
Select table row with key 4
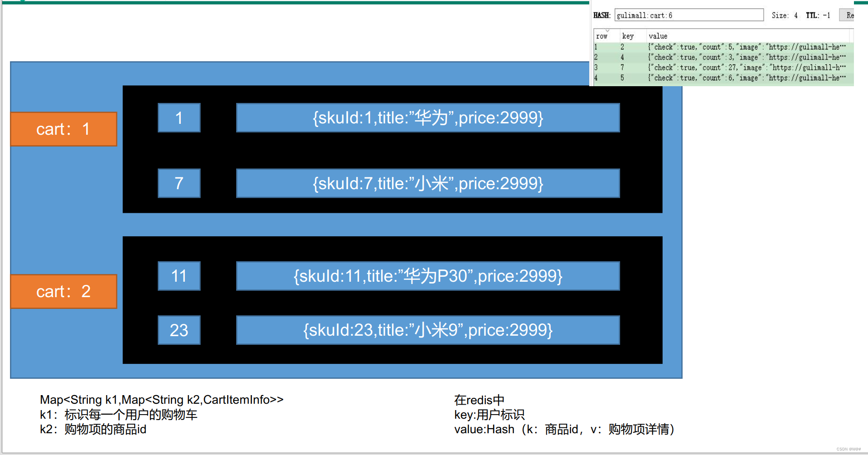(x=723, y=57)
